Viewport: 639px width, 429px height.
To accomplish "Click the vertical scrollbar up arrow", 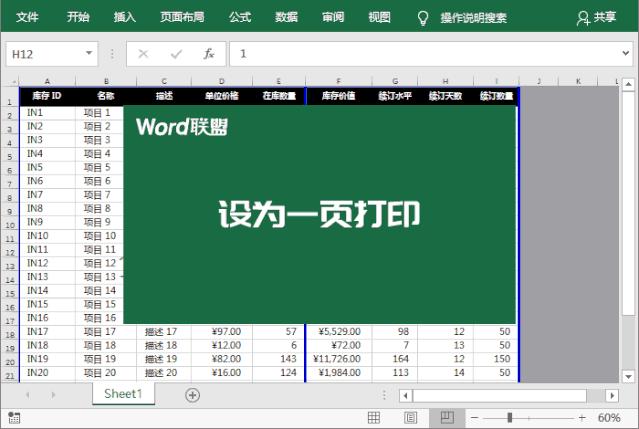I will click(628, 84).
